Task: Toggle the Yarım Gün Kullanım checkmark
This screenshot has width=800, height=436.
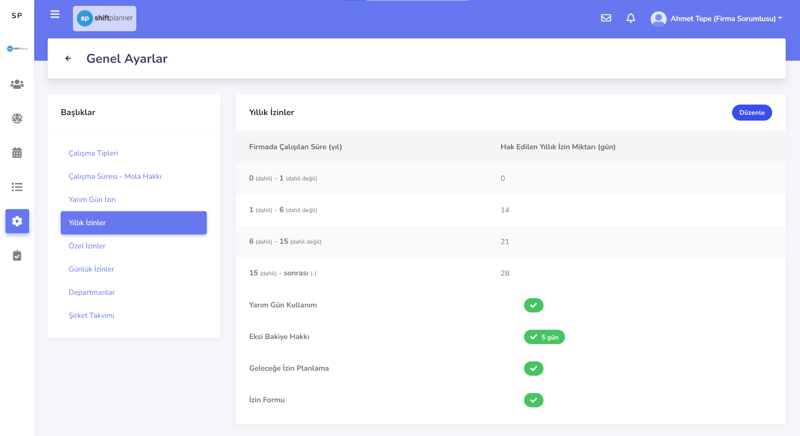Action: [533, 305]
